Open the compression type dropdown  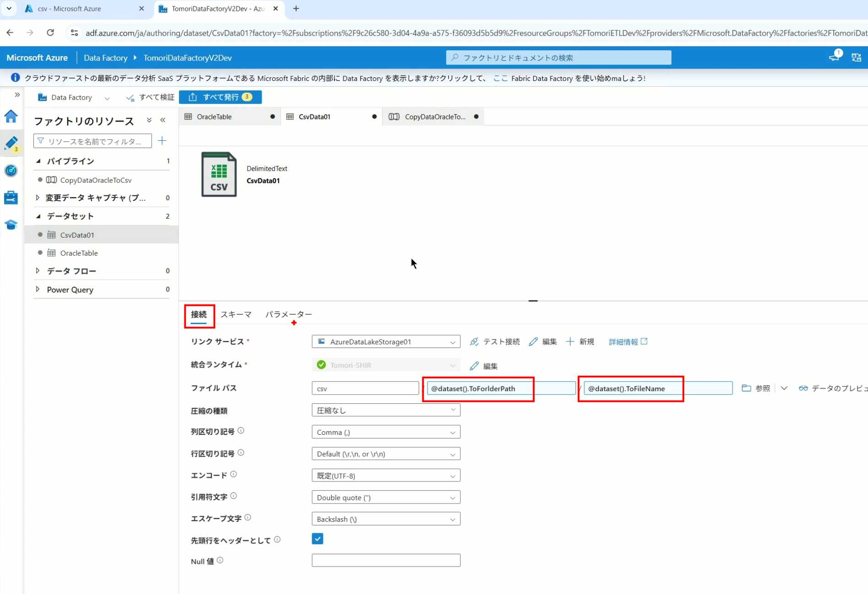pyautogui.click(x=386, y=410)
